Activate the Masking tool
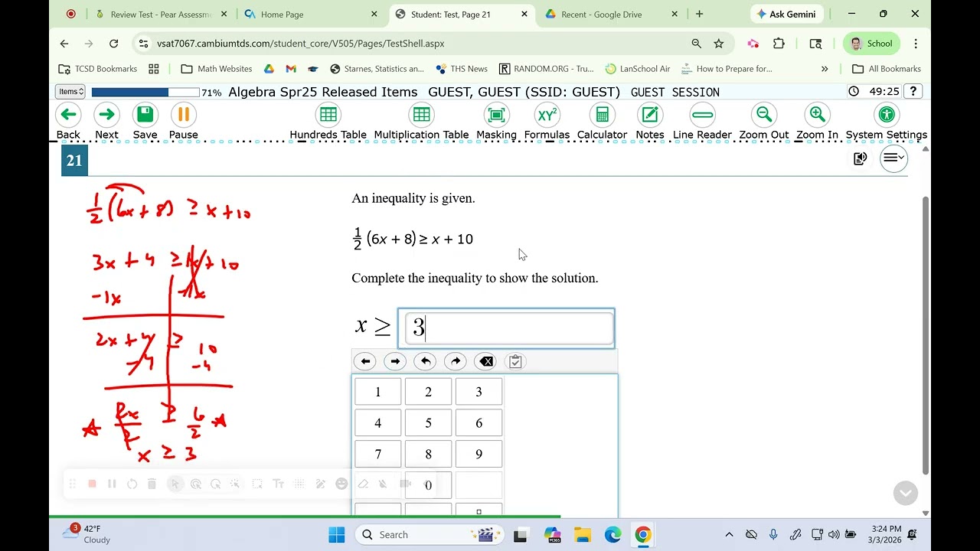 click(496, 122)
